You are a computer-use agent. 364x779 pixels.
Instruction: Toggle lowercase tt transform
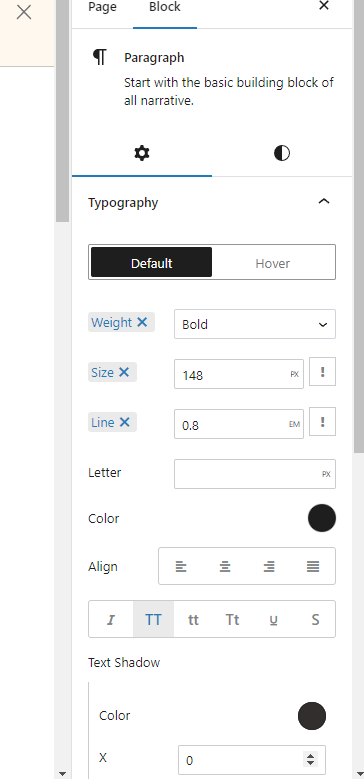193,620
